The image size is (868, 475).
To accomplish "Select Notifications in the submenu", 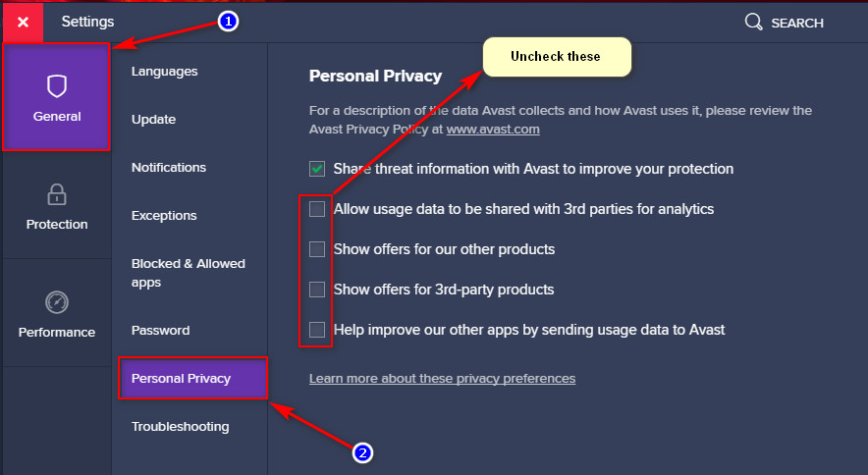I will [169, 167].
